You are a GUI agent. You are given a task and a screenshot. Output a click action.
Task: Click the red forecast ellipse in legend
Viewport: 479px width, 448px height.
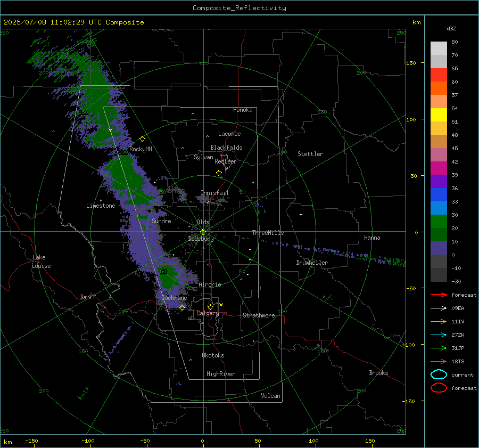click(x=439, y=388)
